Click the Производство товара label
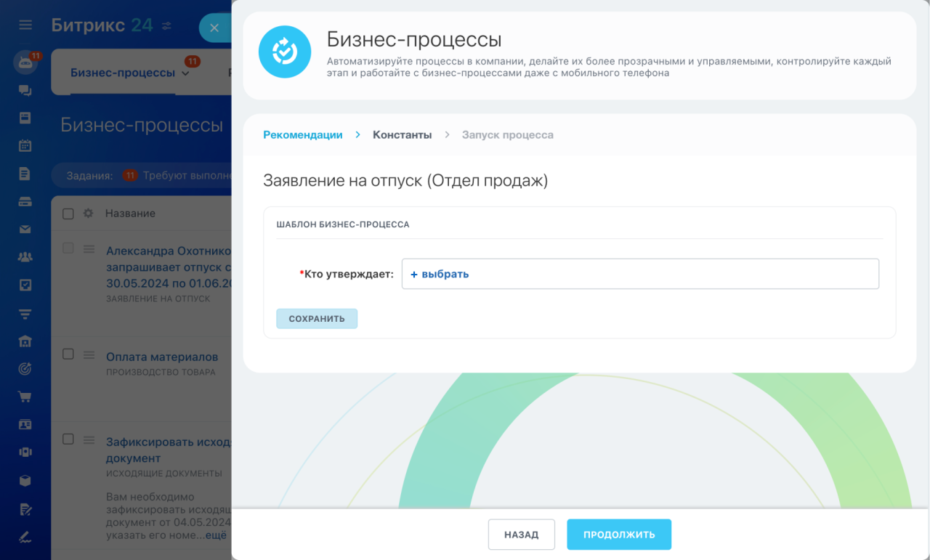Viewport: 930px width, 560px height. 161,372
